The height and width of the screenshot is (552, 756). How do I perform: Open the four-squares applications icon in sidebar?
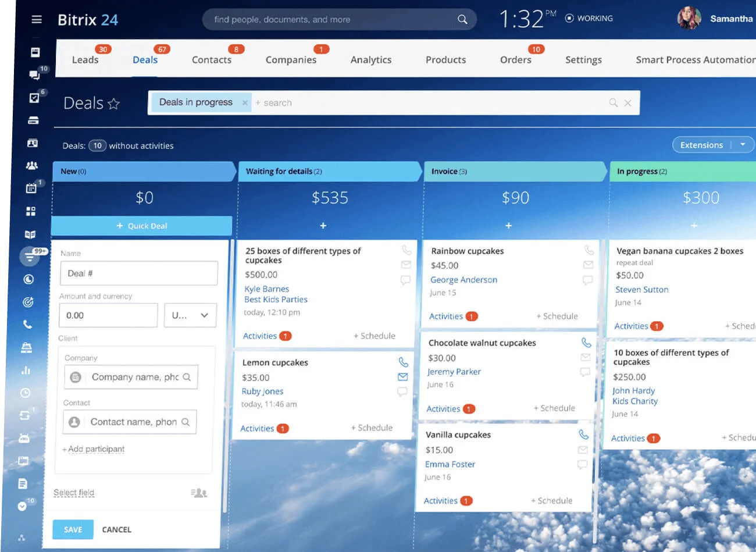click(x=31, y=211)
